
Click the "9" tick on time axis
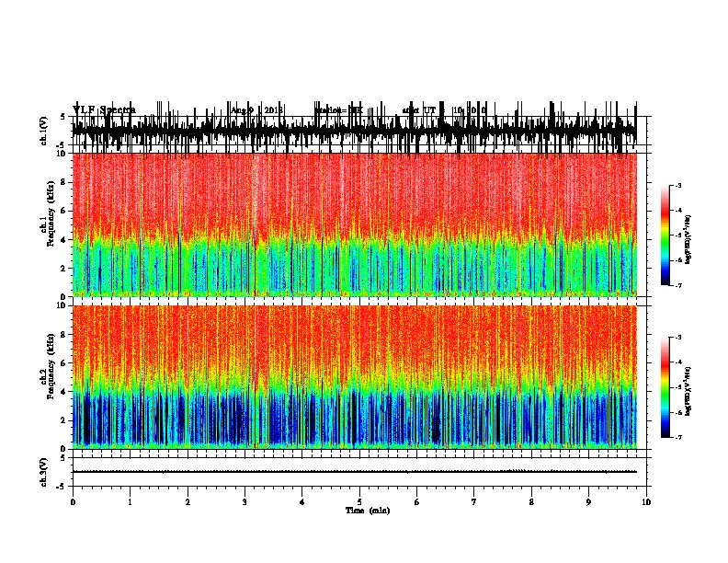point(588,502)
